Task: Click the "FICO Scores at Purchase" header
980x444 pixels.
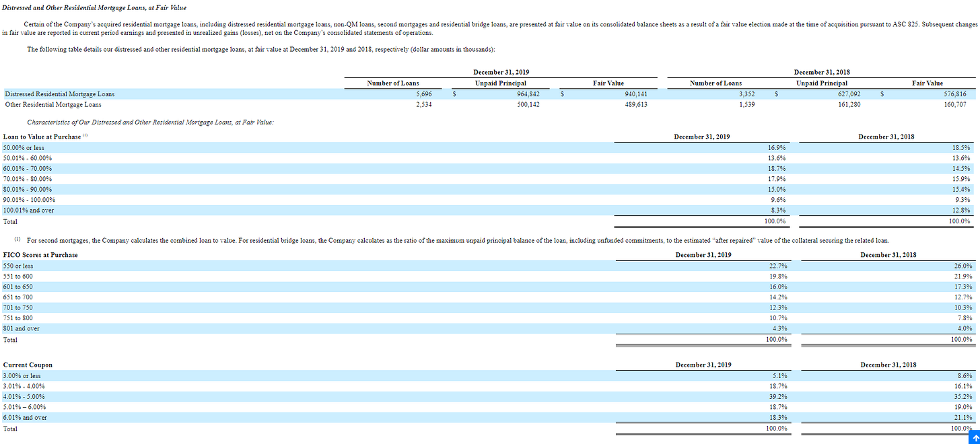Action: 40,255
